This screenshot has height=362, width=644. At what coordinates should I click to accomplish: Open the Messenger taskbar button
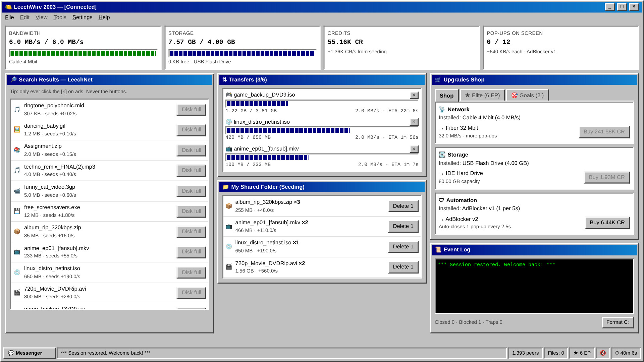tap(29, 353)
